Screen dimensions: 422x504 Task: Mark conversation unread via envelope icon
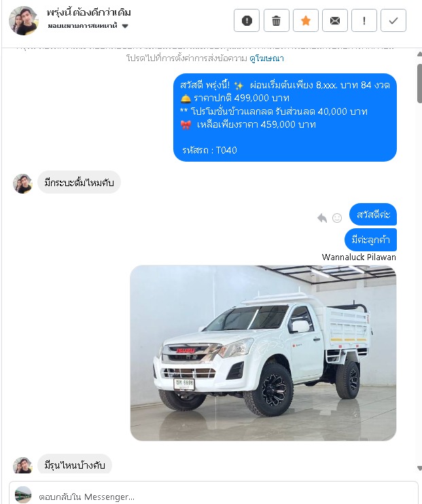[335, 20]
